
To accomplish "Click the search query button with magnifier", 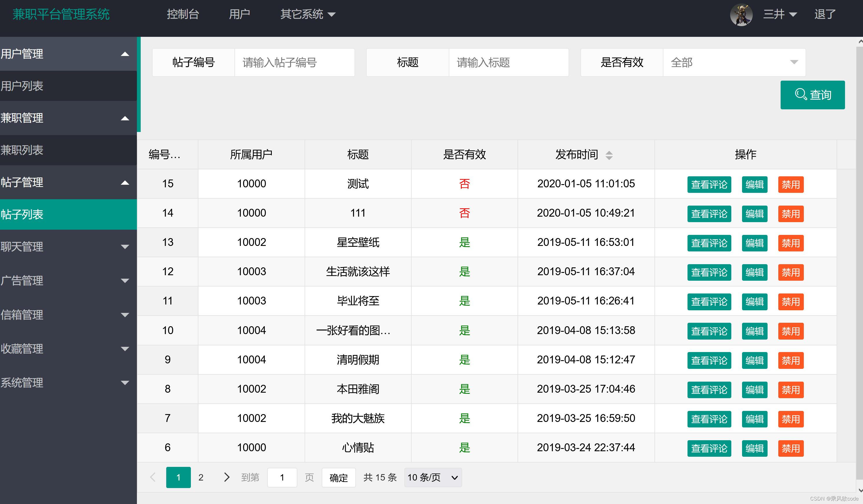I will click(x=812, y=95).
